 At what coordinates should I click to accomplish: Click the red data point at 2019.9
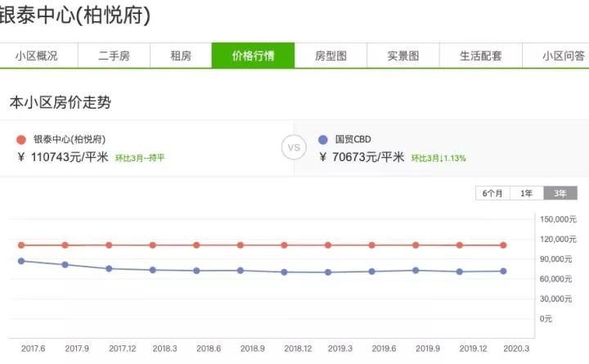(x=416, y=245)
